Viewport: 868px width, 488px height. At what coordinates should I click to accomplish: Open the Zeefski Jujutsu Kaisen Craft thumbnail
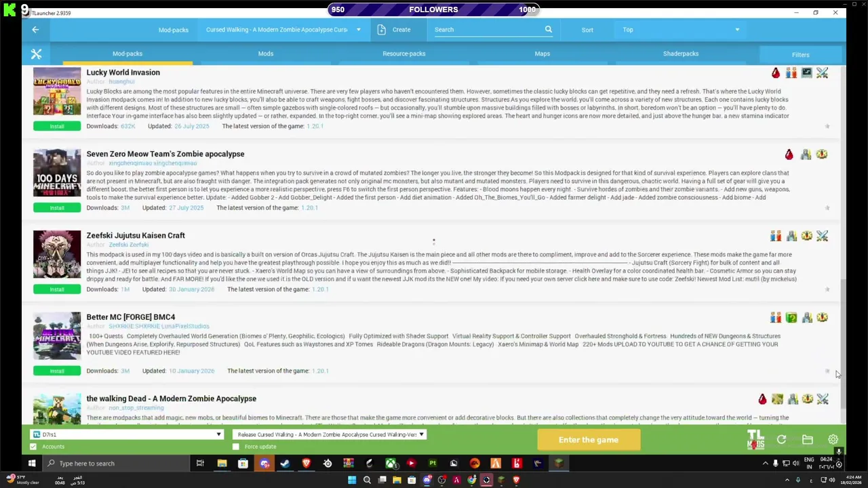point(57,254)
